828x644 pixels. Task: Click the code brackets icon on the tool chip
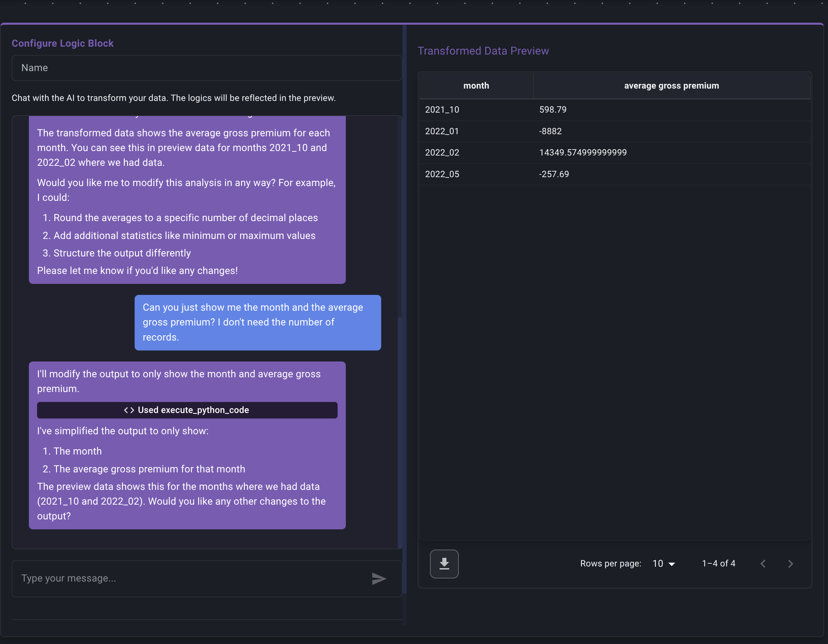click(x=129, y=410)
